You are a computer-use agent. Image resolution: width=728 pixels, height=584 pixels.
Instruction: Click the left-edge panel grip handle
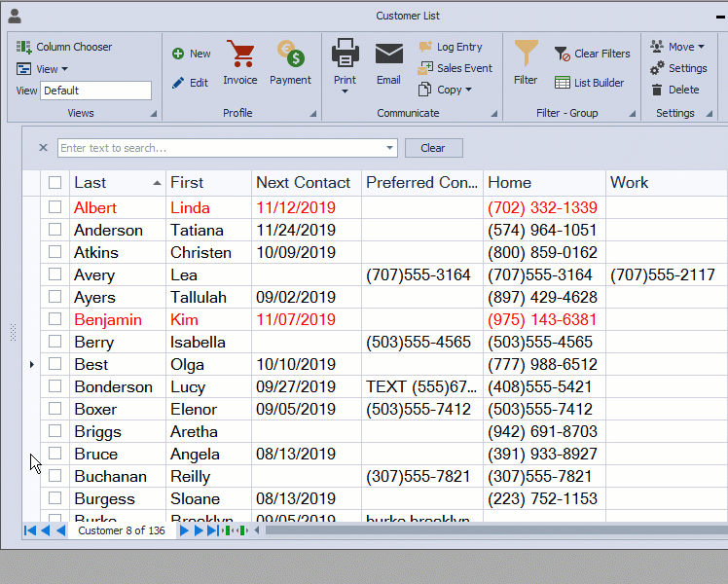tap(13, 332)
